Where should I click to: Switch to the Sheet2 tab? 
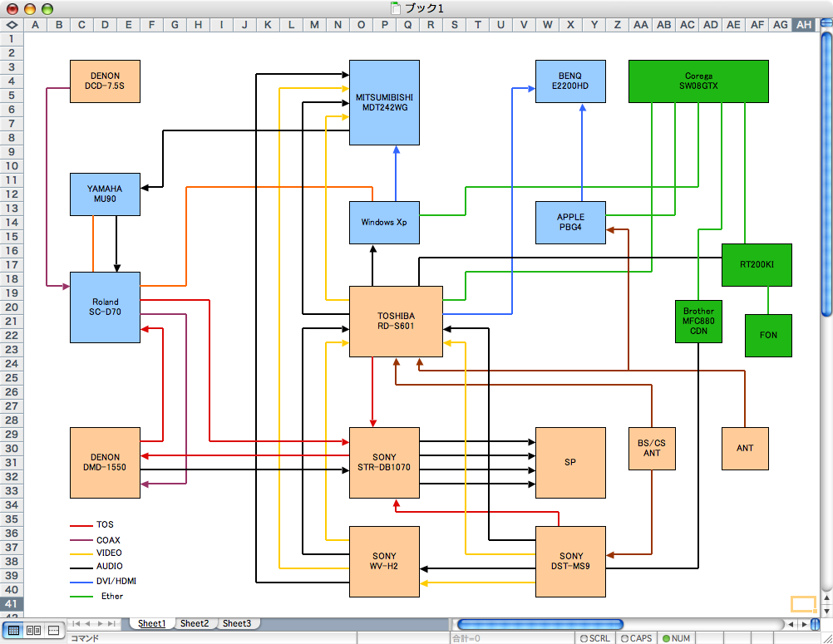tap(195, 623)
